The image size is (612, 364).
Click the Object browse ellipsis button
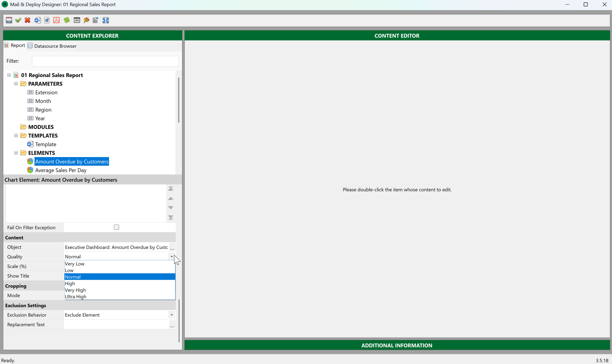[x=172, y=248]
